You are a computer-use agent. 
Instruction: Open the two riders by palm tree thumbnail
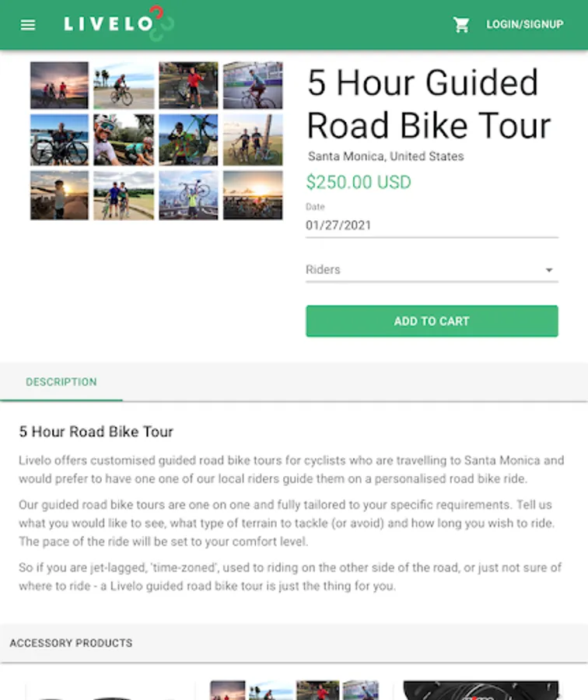point(253,140)
